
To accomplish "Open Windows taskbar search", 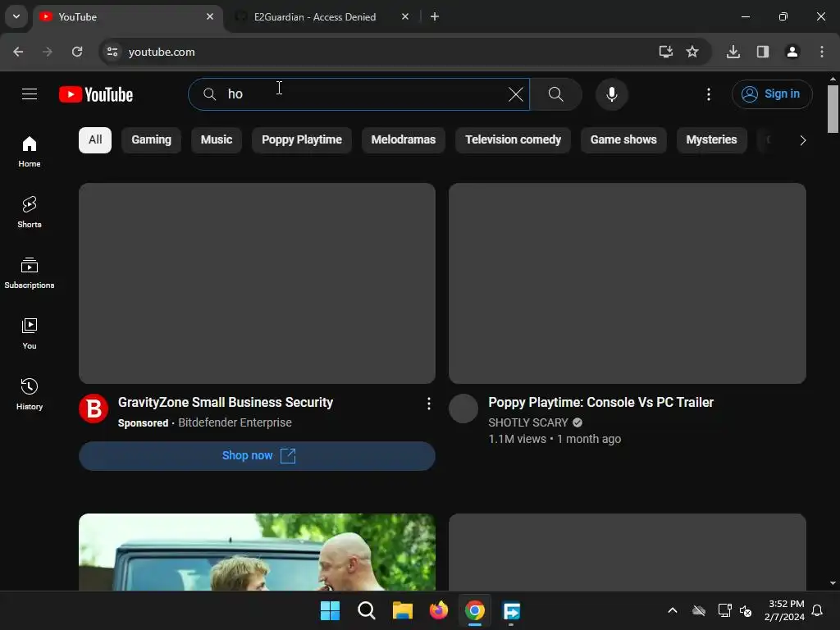I will (x=367, y=610).
